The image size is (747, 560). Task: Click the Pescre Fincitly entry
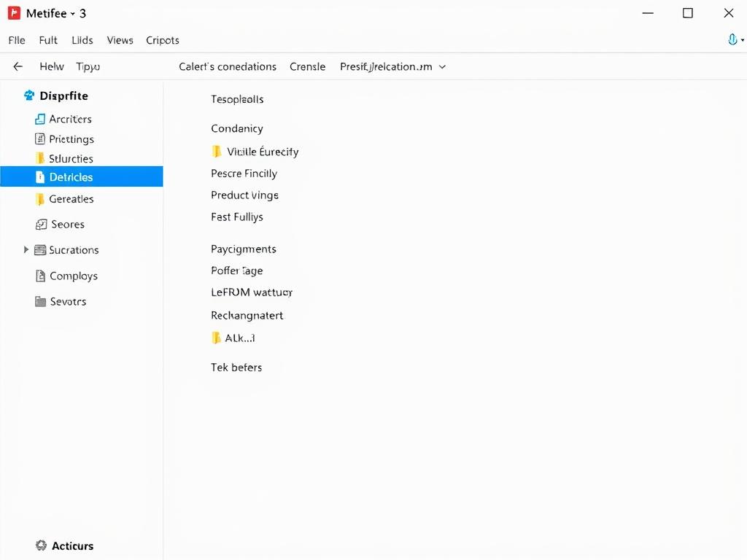click(x=244, y=174)
